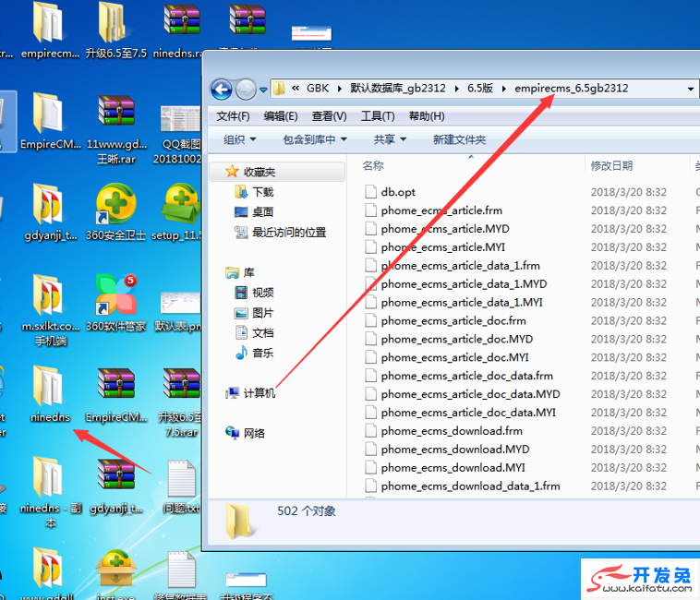Click 新建文件夹 button
700x600 pixels.
point(459,139)
